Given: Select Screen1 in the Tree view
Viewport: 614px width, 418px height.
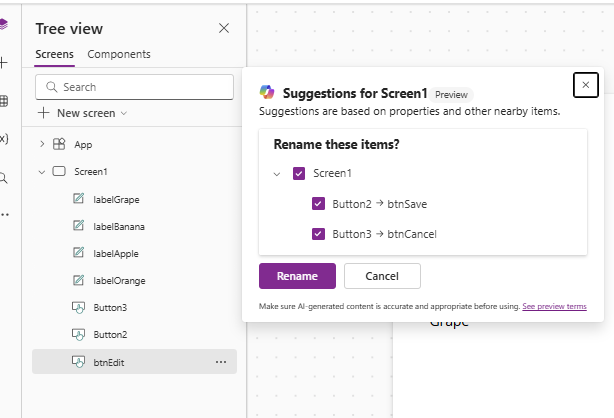Looking at the screenshot, I should click(x=91, y=172).
